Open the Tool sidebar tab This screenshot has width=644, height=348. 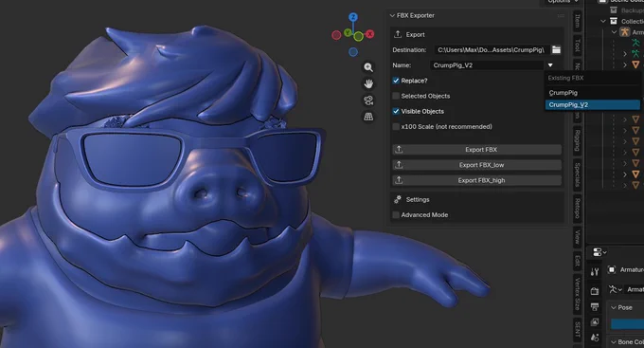tap(578, 46)
